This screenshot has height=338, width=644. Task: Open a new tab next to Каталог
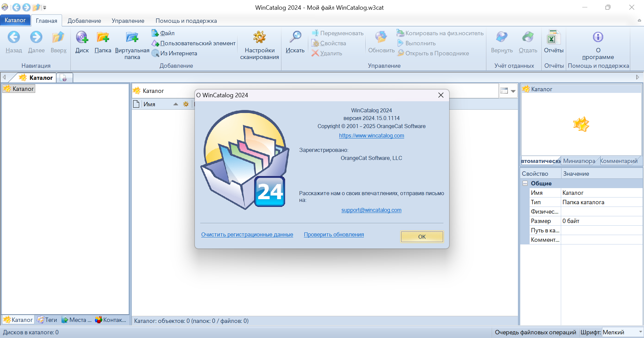[64, 78]
